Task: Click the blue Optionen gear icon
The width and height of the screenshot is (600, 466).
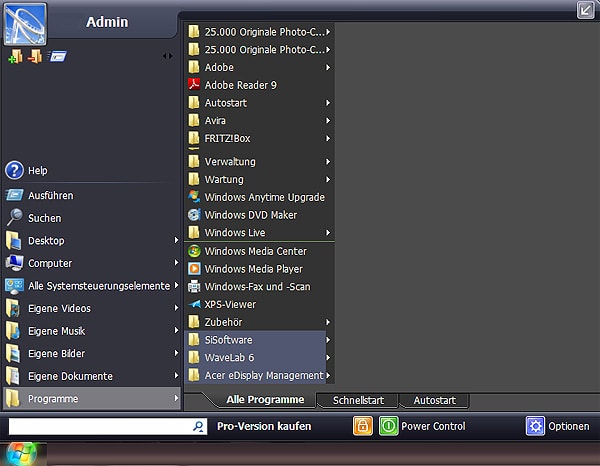Action: tap(535, 426)
